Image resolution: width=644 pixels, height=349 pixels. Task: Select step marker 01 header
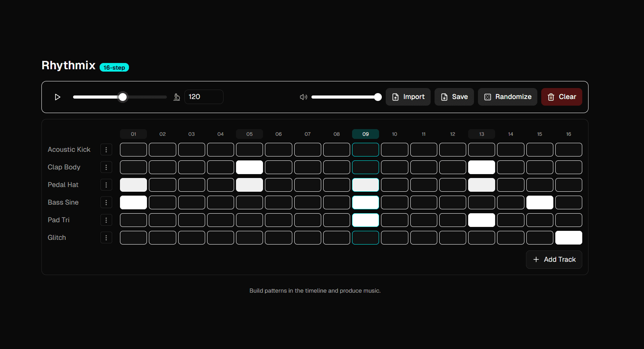point(133,134)
